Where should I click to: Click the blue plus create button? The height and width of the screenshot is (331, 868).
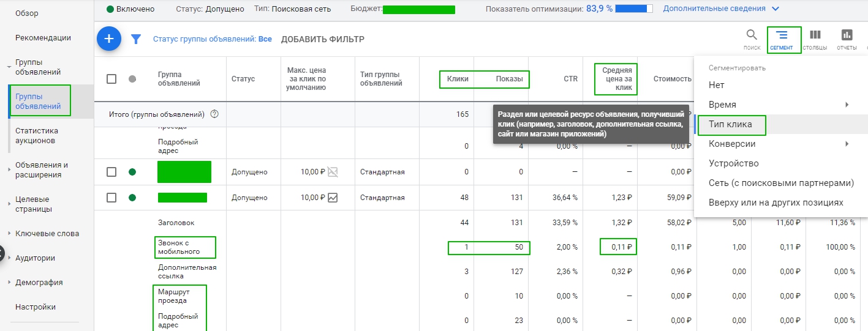coord(109,39)
